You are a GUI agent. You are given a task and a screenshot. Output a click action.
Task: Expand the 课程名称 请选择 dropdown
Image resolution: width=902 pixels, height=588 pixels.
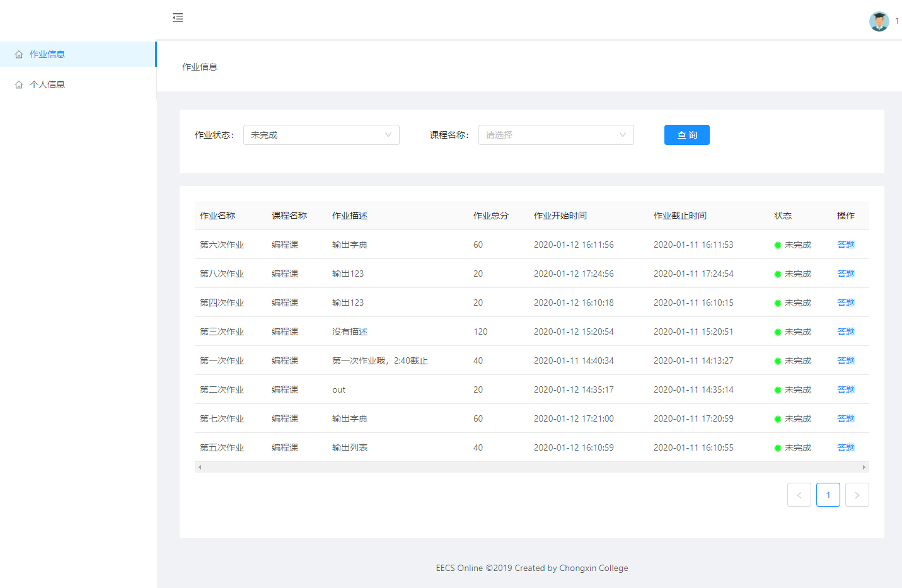click(x=556, y=135)
